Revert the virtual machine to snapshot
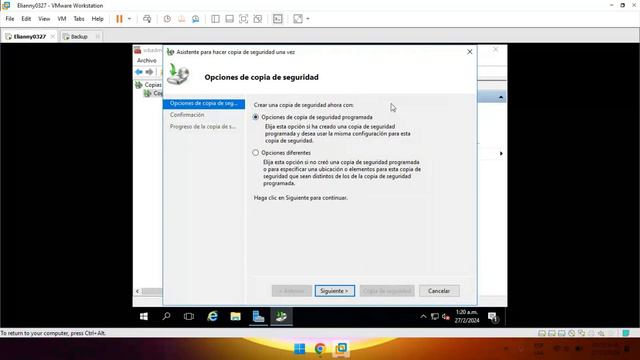 [181, 19]
